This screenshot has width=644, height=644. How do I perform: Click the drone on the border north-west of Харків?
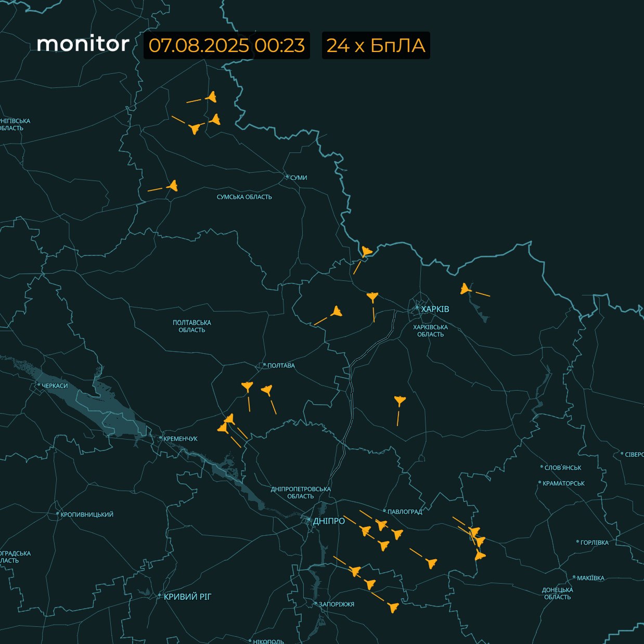[x=366, y=252]
